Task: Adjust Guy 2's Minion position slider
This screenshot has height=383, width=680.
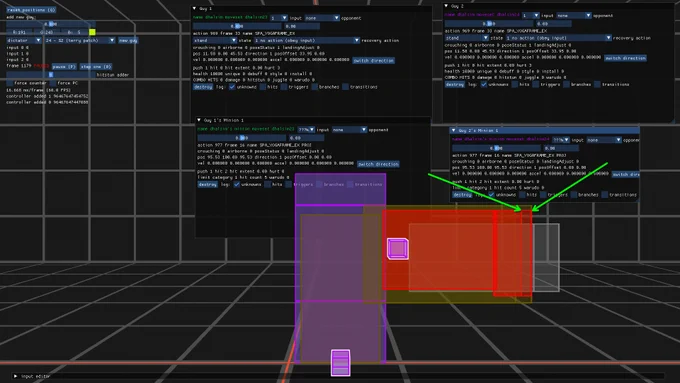Action: [496, 148]
